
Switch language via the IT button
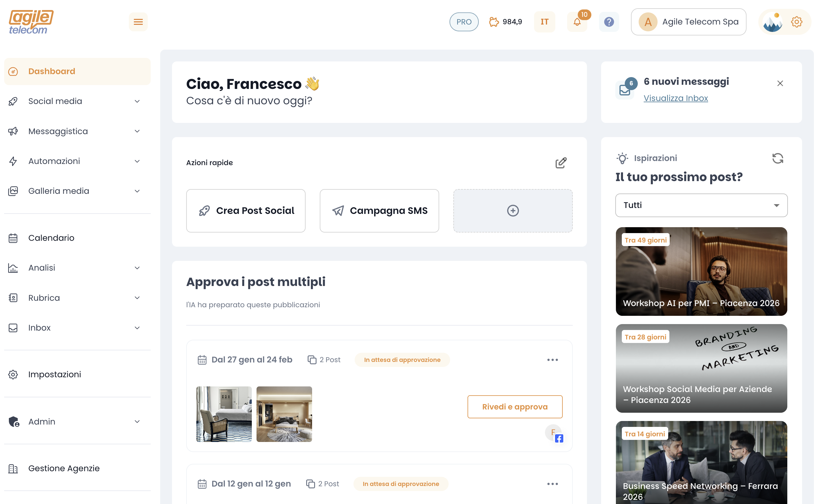coord(544,22)
